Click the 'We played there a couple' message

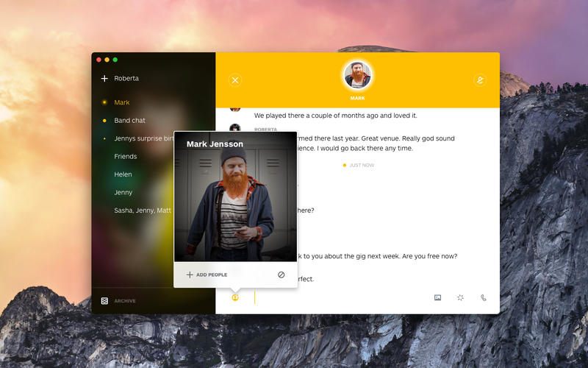pos(335,116)
